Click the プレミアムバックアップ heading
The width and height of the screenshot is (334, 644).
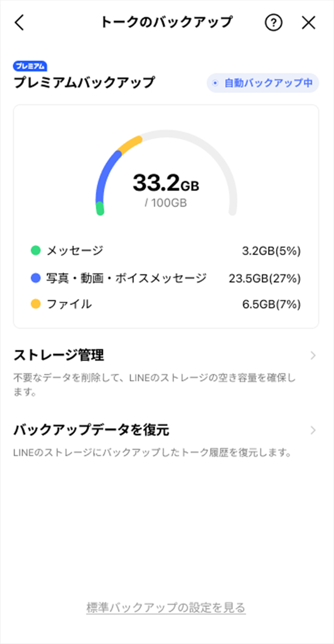(x=84, y=82)
